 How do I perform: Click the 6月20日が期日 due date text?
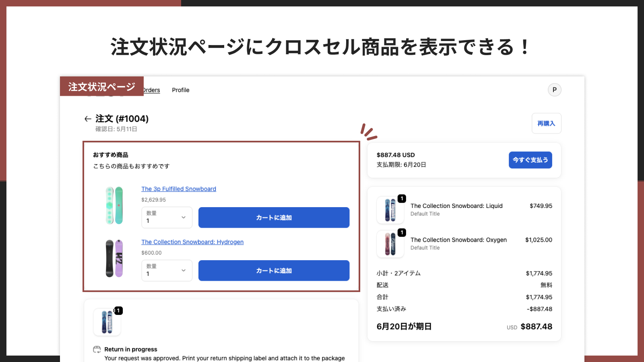click(404, 326)
